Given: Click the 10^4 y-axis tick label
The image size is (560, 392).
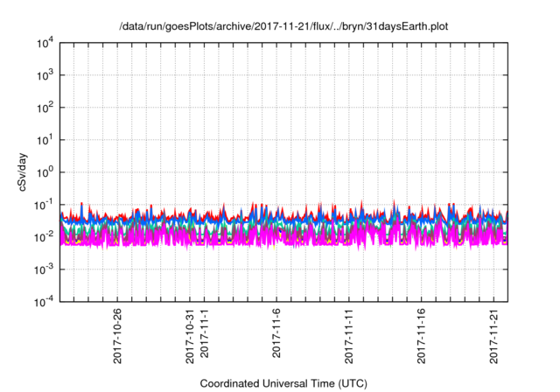Looking at the screenshot, I should tap(45, 44).
